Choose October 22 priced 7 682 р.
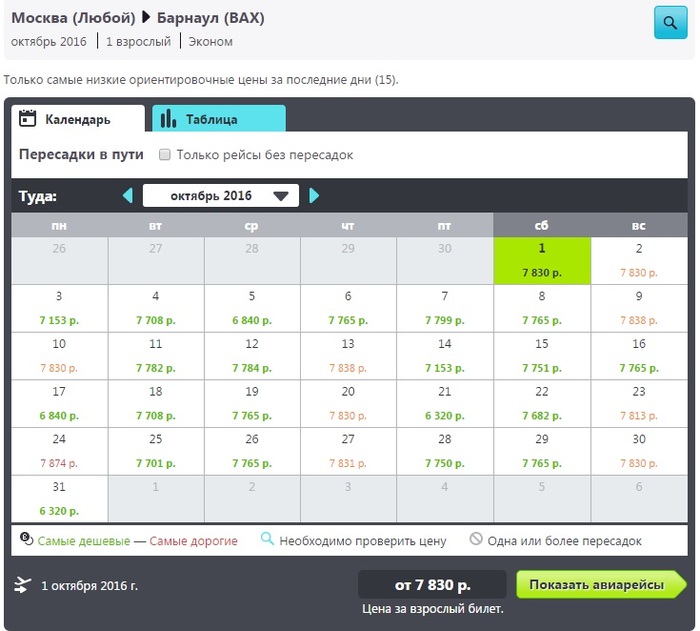Viewport: 700px width, 631px height. (x=542, y=404)
